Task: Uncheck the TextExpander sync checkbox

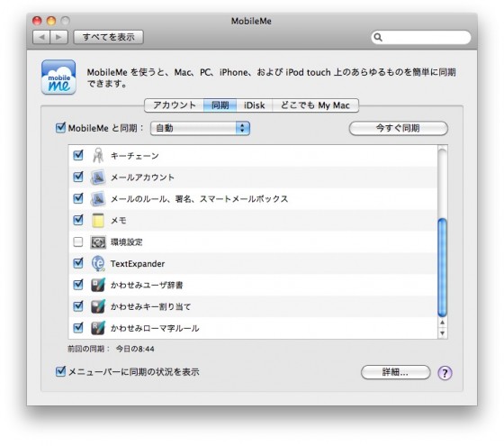Action: point(78,263)
